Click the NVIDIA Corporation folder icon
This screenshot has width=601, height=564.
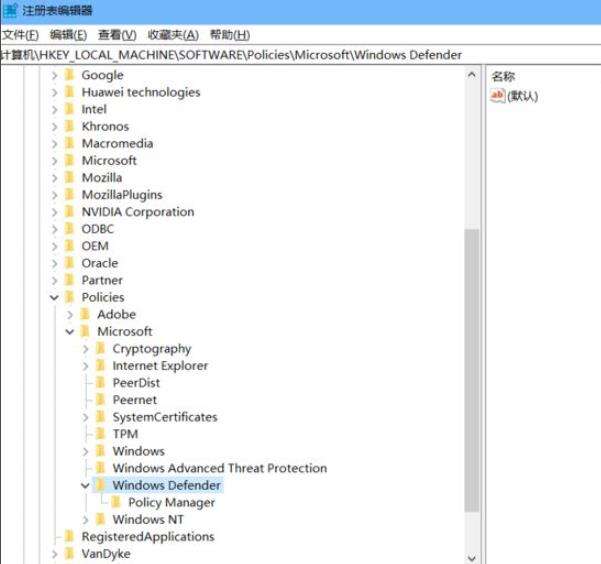pos(69,211)
